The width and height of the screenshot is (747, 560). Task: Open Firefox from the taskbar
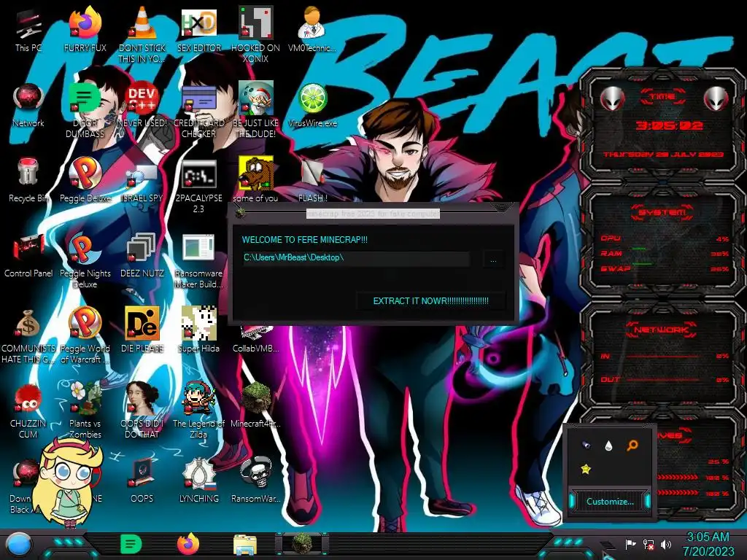point(188,544)
